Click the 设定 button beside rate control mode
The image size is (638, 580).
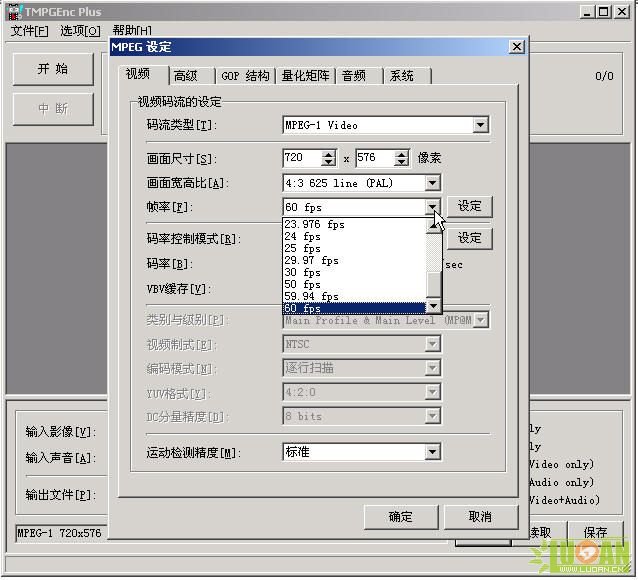point(470,238)
